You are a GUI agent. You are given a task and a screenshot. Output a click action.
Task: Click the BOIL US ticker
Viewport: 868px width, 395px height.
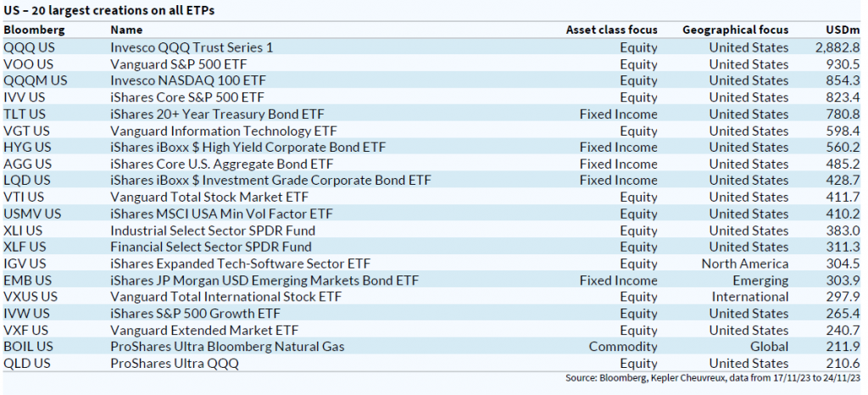(x=28, y=347)
